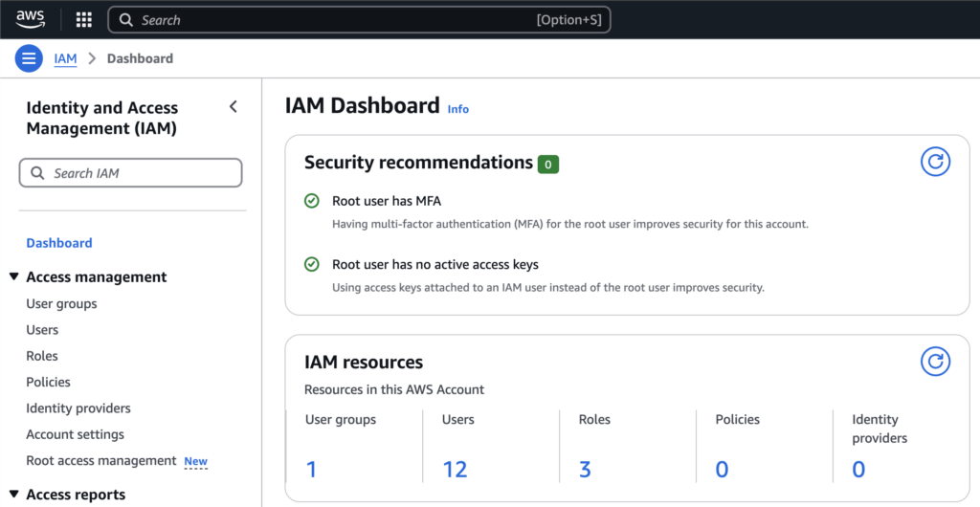Click the green check beside Root user has MFA
980x507 pixels.
[311, 201]
